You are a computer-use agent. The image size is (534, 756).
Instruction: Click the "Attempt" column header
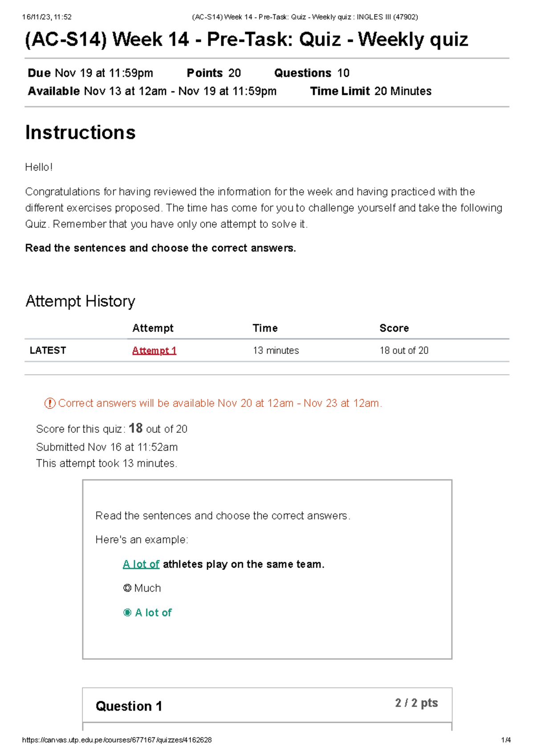[153, 328]
